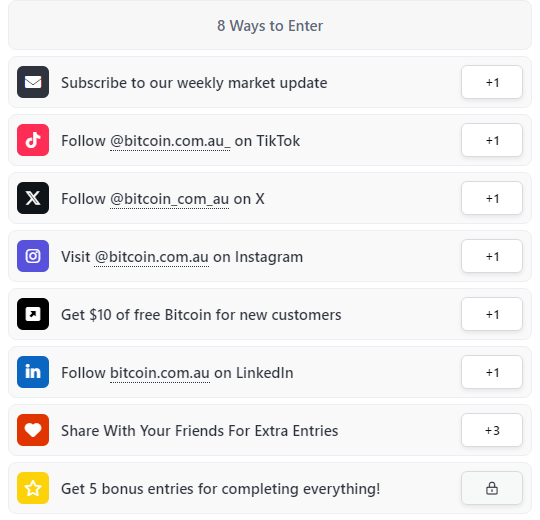The width and height of the screenshot is (540, 520).
Task: Click the envelope email subscribe icon
Action: tap(33, 82)
